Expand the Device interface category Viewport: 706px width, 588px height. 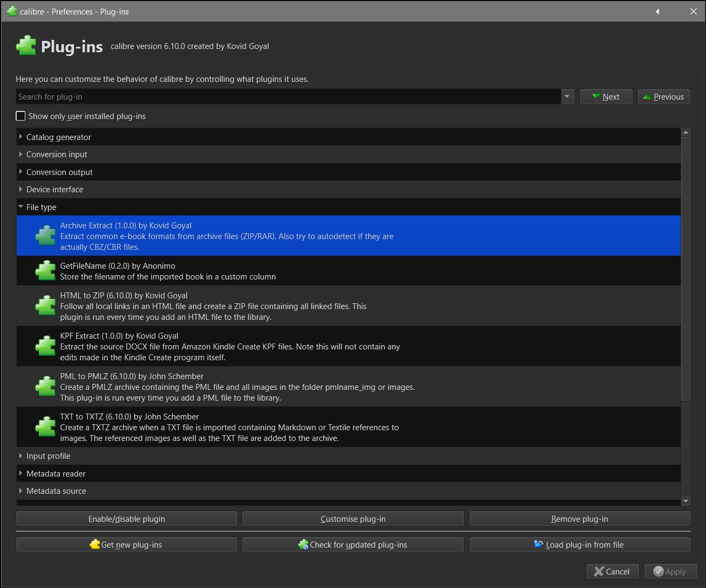pyautogui.click(x=20, y=189)
